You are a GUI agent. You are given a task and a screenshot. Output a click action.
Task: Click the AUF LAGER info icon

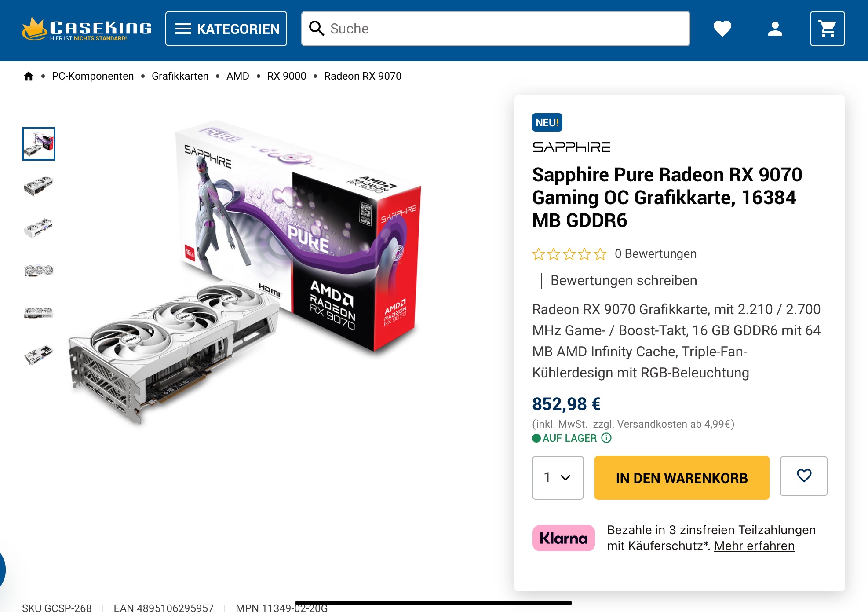click(606, 438)
